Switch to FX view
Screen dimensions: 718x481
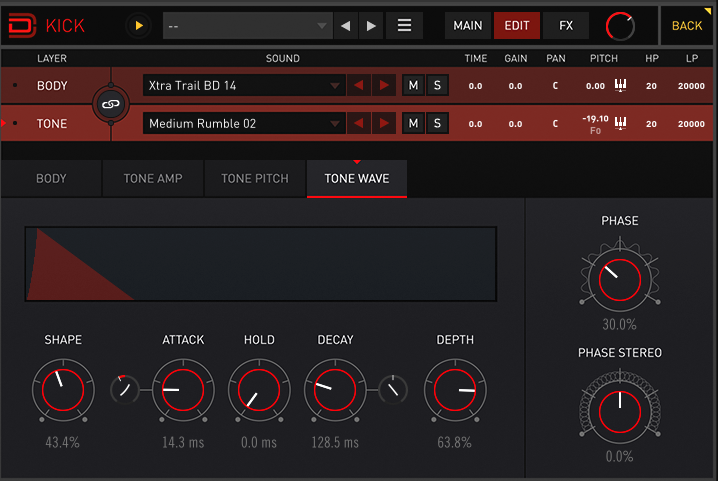coord(566,26)
